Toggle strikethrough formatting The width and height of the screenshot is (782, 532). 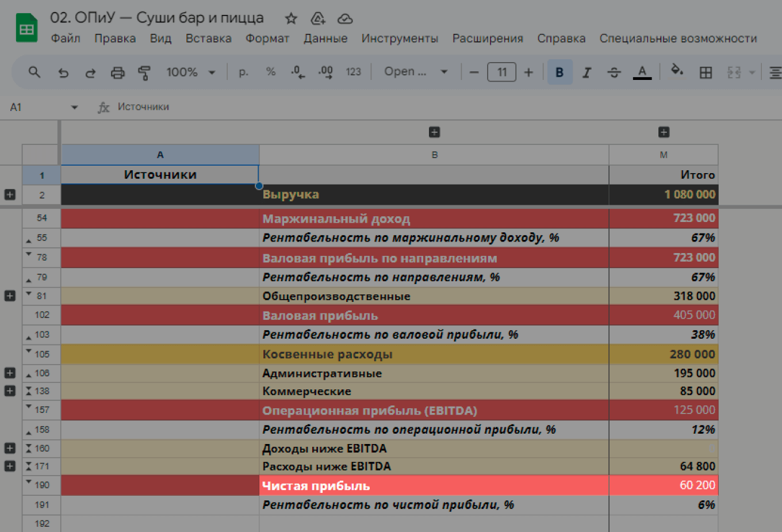click(x=614, y=72)
